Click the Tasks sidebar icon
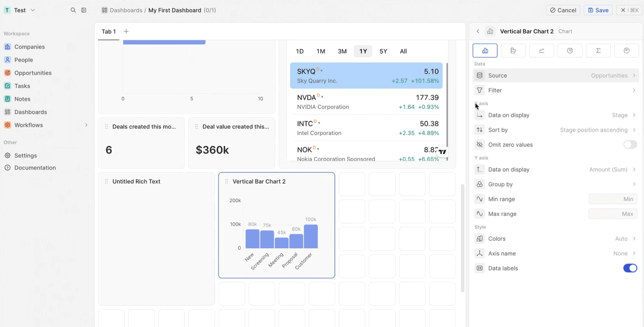The image size is (644, 327). [7, 86]
